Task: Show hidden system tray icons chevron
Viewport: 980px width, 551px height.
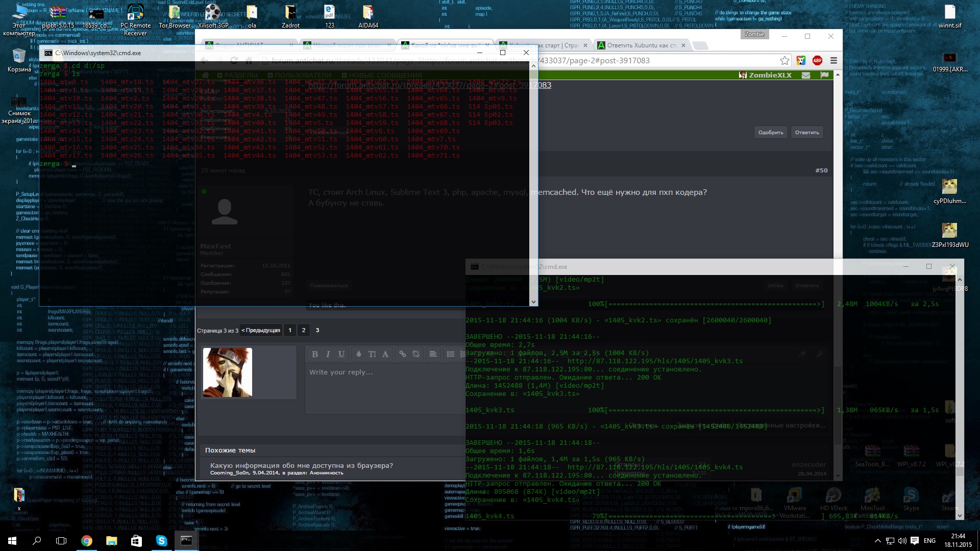Action: click(x=877, y=541)
